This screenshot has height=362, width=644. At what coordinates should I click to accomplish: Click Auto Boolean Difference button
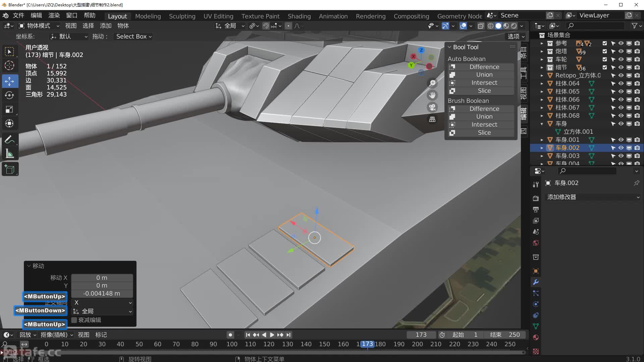click(484, 67)
